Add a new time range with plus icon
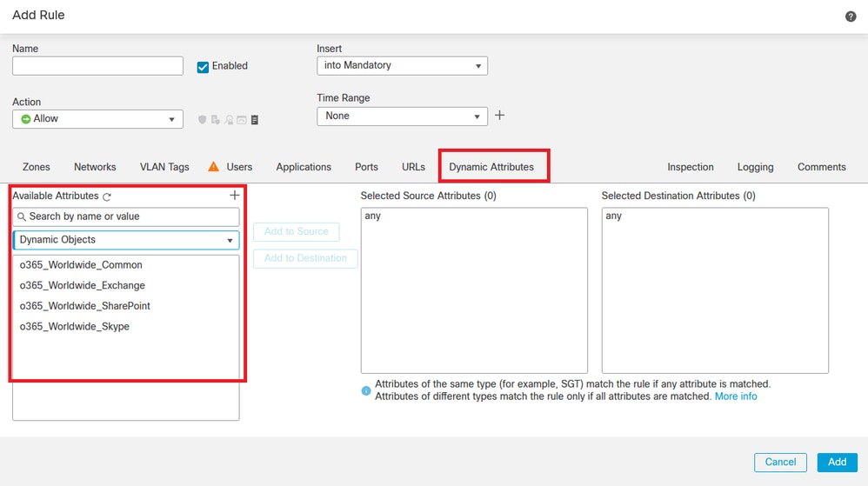The image size is (868, 486). [x=499, y=115]
